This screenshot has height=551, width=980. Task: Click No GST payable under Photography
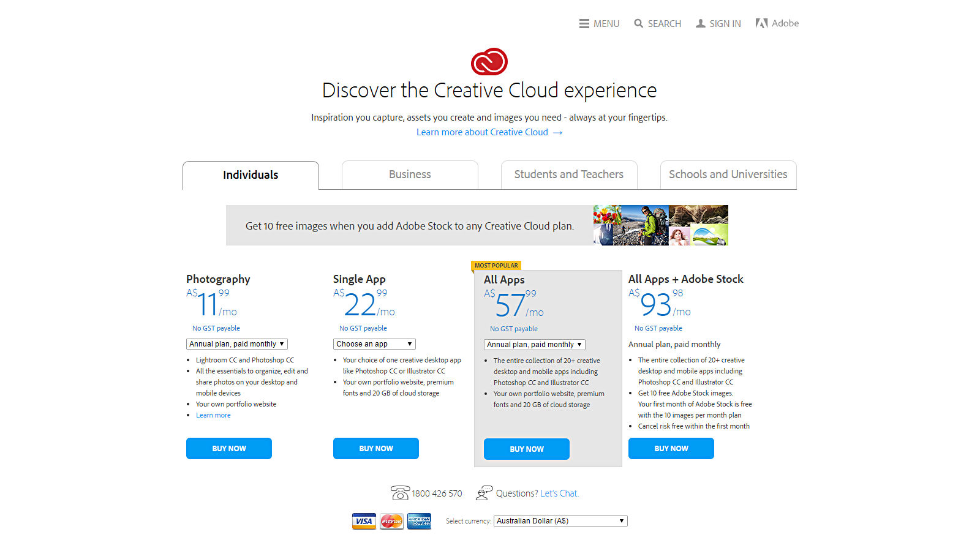(216, 328)
